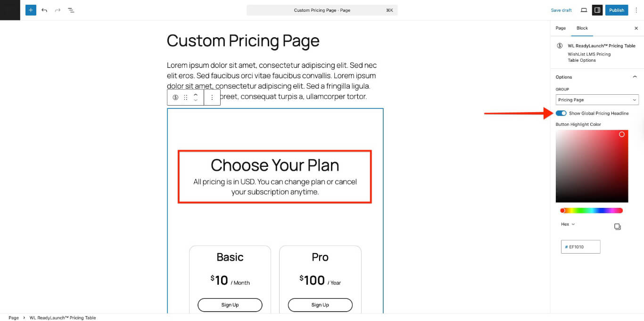Viewport: 644px width, 321px height.
Task: Click the Pricing Table block icon in the toolbar
Action: coord(175,97)
